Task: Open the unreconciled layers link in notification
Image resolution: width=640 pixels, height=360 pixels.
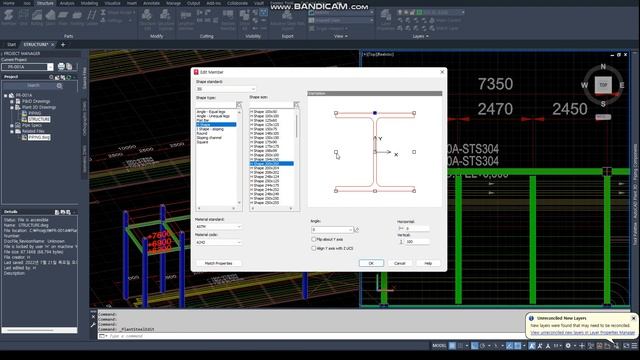Action: (582, 333)
